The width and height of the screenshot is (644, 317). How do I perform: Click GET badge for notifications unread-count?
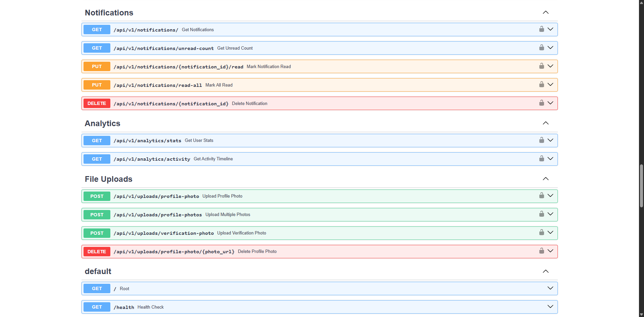97,48
